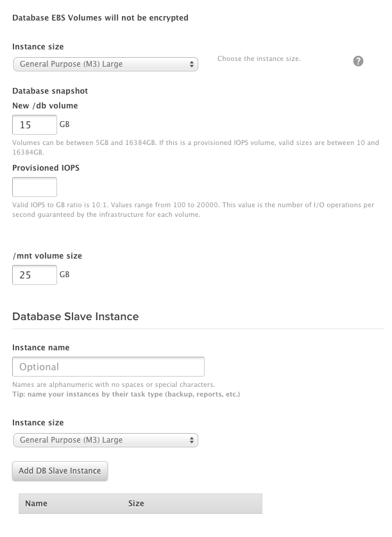Click the Optional instance name field

(108, 367)
